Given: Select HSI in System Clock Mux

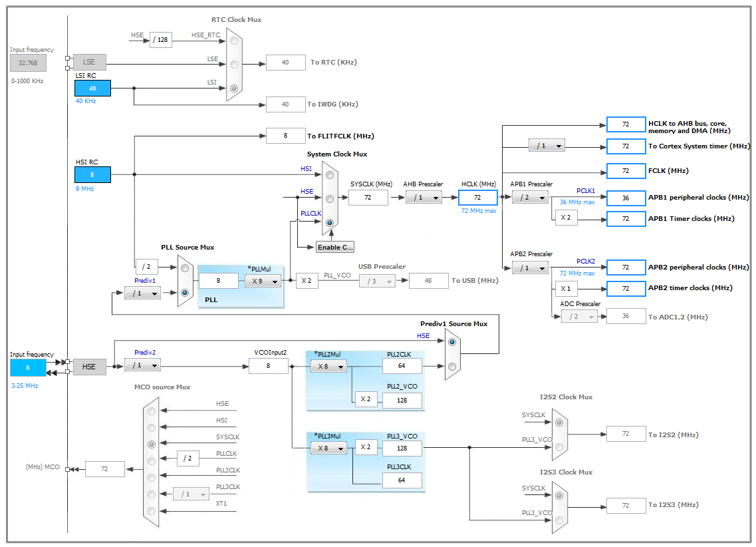Looking at the screenshot, I should point(330,175).
